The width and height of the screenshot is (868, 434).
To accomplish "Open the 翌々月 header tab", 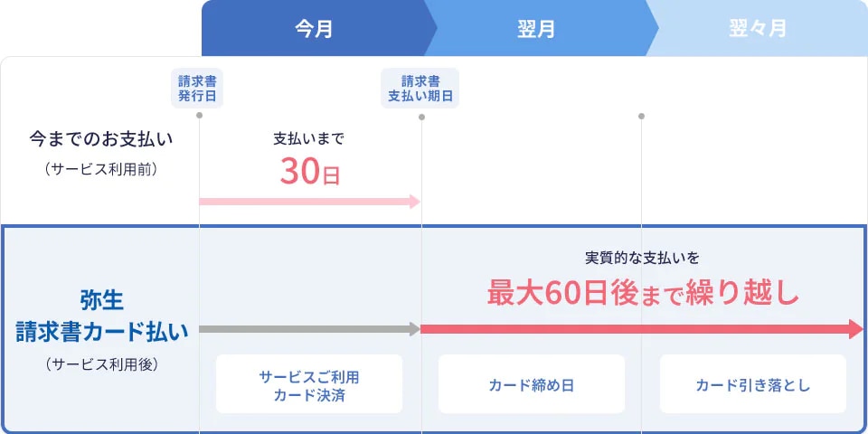I will 758,28.
